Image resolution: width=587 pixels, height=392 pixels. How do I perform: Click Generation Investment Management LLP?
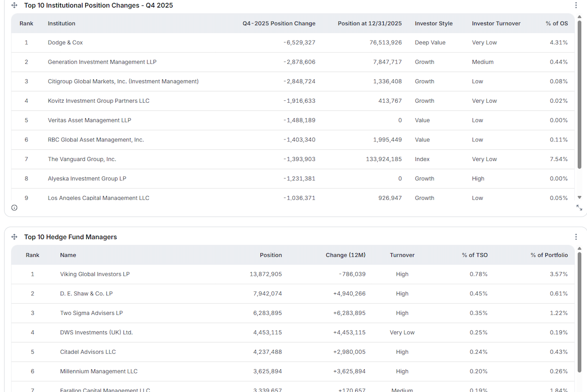tap(102, 62)
